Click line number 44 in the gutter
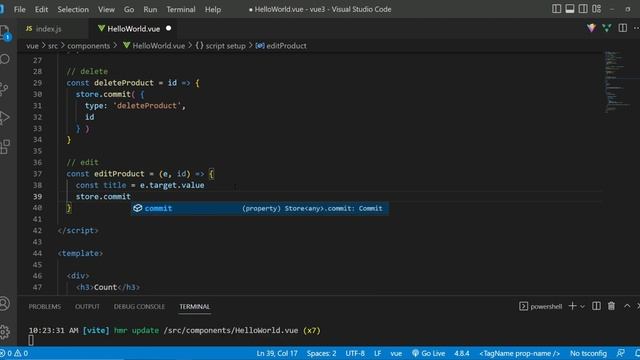This screenshot has height=360, width=640. [37, 253]
